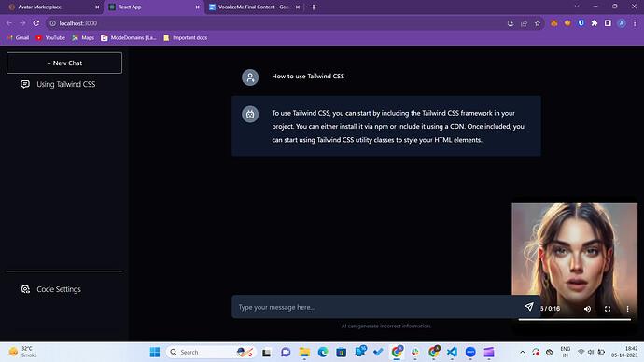The width and height of the screenshot is (644, 362).
Task: Open the Chrome three-dot menu
Action: click(x=635, y=23)
